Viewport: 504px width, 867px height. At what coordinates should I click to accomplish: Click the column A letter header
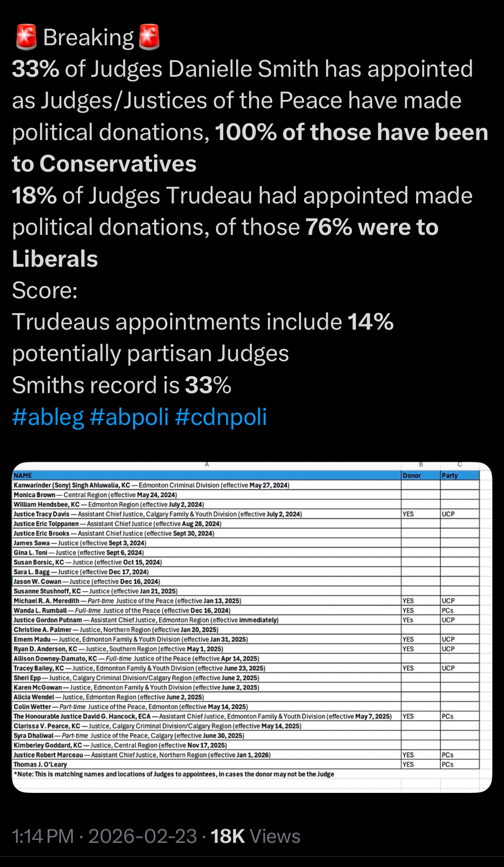pyautogui.click(x=207, y=464)
